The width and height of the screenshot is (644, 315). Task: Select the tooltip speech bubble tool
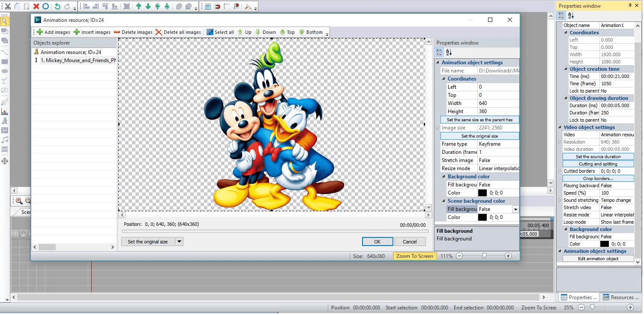(5, 90)
